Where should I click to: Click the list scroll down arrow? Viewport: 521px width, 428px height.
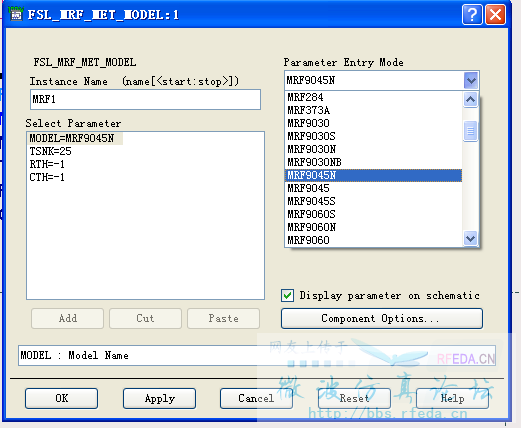[470, 239]
